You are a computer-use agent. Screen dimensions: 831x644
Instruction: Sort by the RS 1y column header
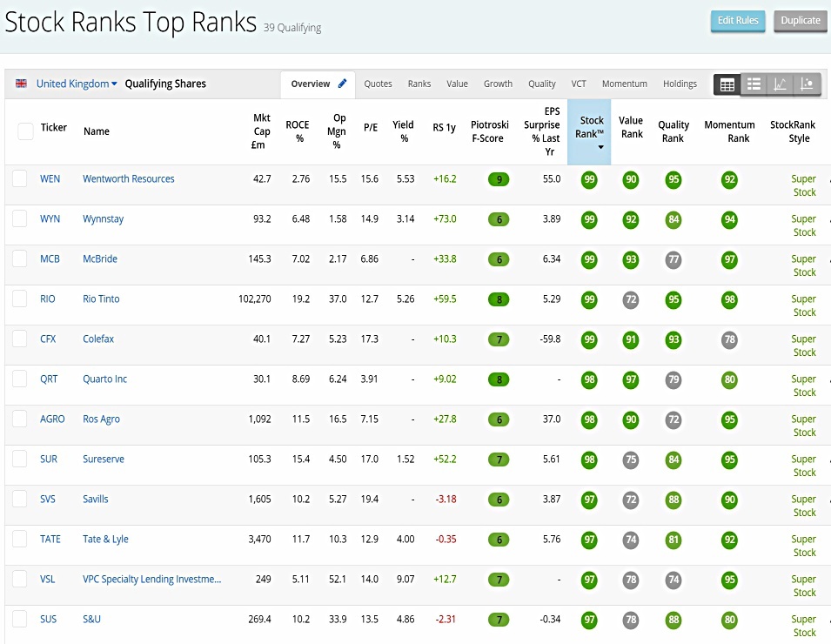pos(444,128)
